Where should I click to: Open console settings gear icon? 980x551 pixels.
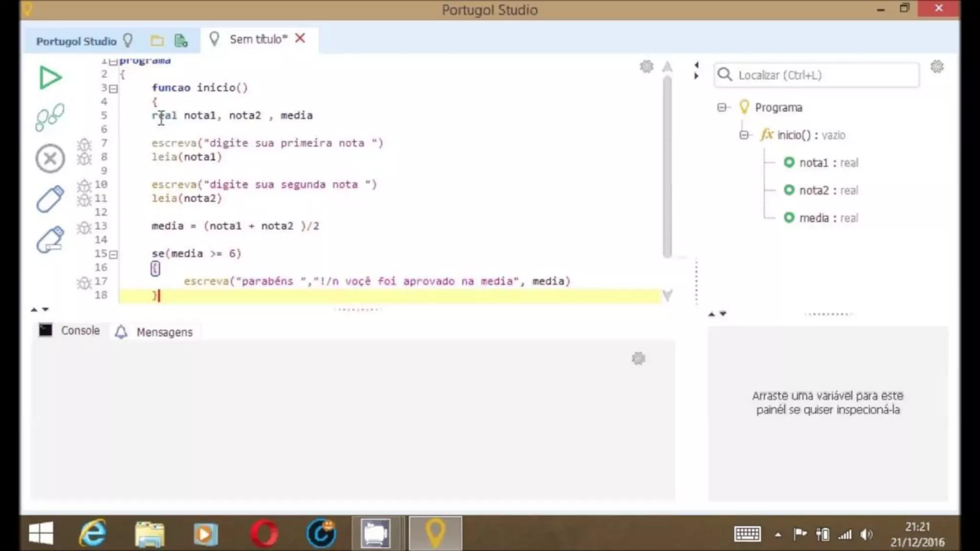(638, 358)
